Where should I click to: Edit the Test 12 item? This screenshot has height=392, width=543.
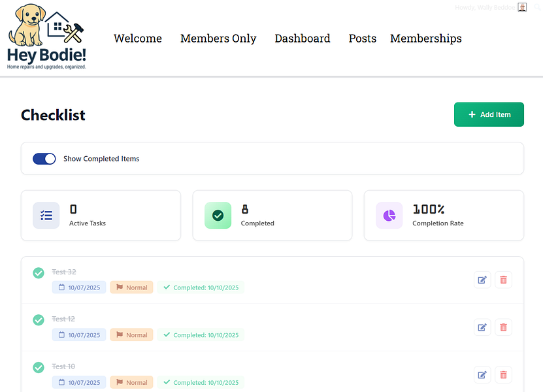pyautogui.click(x=482, y=327)
